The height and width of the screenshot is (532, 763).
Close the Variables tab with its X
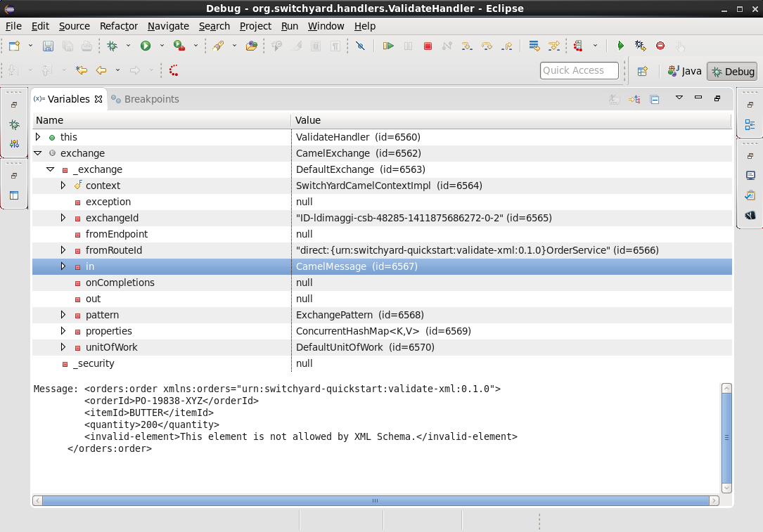coord(98,99)
